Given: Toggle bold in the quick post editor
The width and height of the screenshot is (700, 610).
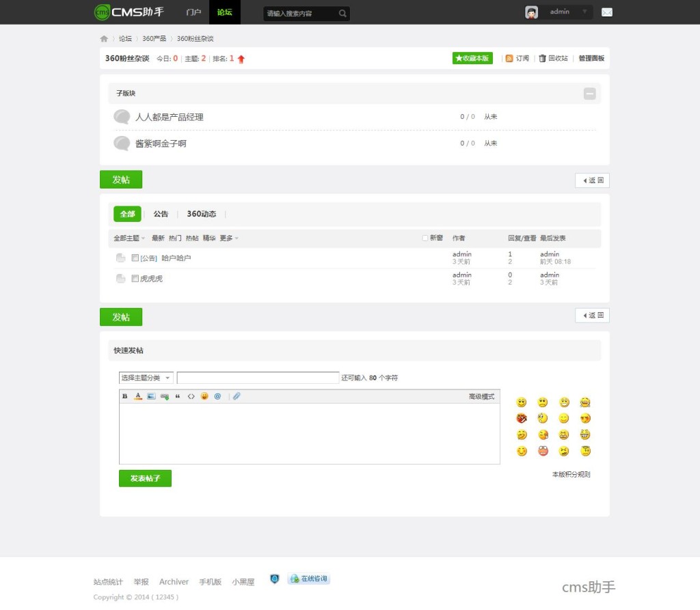Looking at the screenshot, I should pos(125,396).
